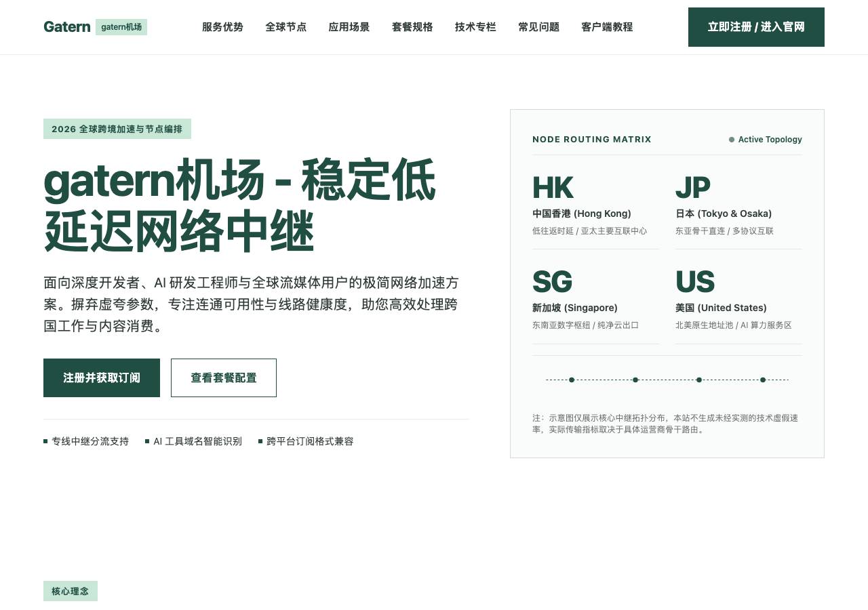Click the 立即注册 / 进入官网 button

pyautogui.click(x=756, y=27)
